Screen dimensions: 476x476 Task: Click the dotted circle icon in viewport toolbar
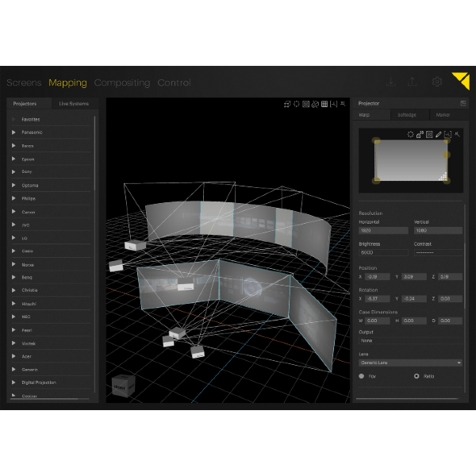tap(297, 104)
